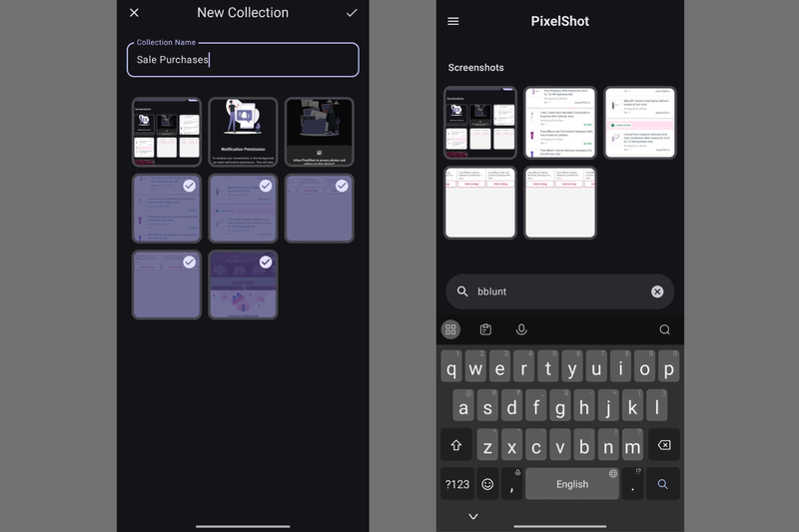Tap the a key
Image resolution: width=799 pixels, height=532 pixels.
coord(463,406)
